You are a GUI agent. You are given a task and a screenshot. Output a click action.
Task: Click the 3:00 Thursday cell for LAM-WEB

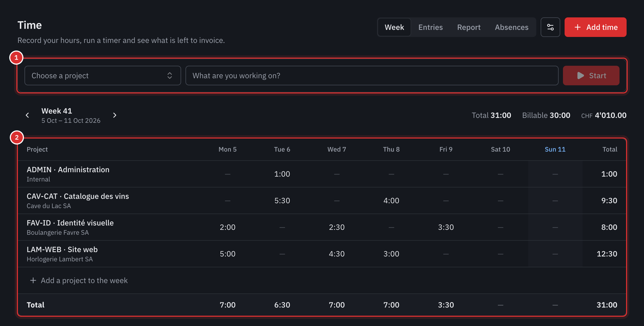point(391,254)
